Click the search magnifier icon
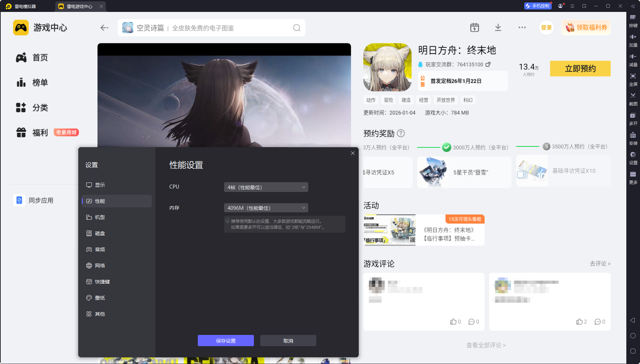This screenshot has height=364, width=640. pyautogui.click(x=297, y=28)
